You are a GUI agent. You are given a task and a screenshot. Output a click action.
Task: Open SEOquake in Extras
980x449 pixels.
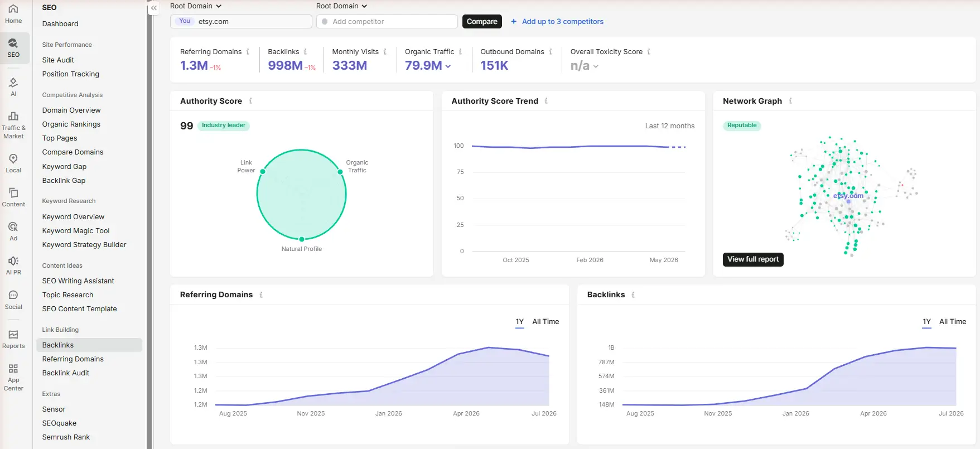(x=59, y=423)
